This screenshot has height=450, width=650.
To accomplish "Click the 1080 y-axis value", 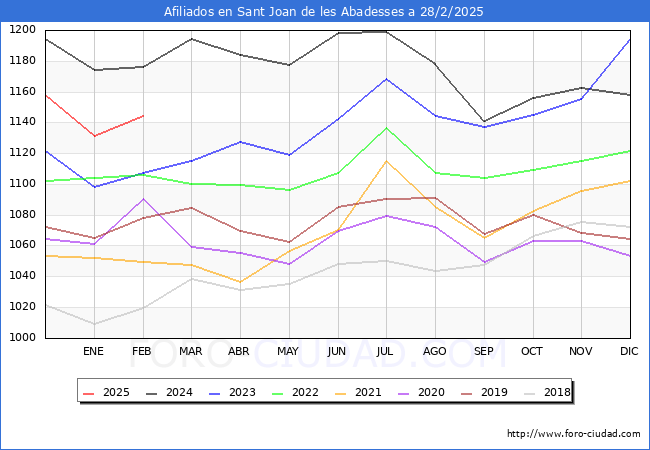I will tap(22, 215).
